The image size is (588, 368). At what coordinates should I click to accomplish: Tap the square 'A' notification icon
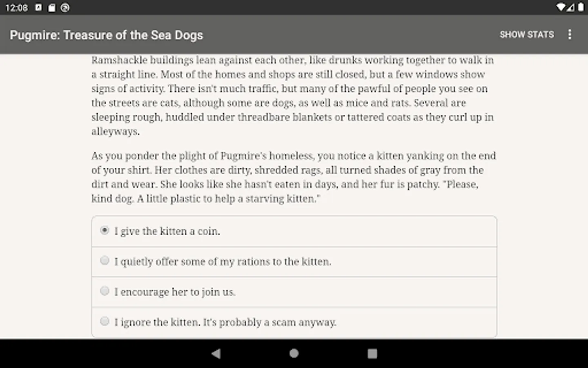(38, 7)
